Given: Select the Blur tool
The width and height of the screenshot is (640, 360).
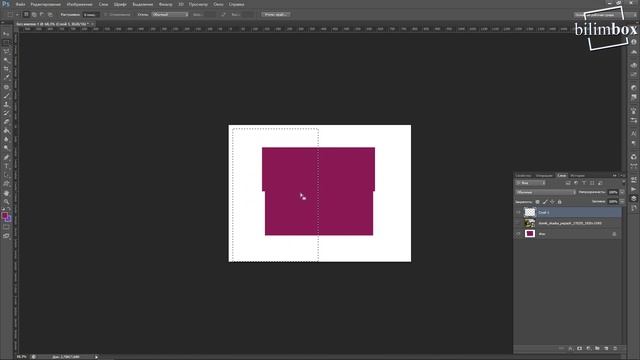Looking at the screenshot, I should 6,139.
